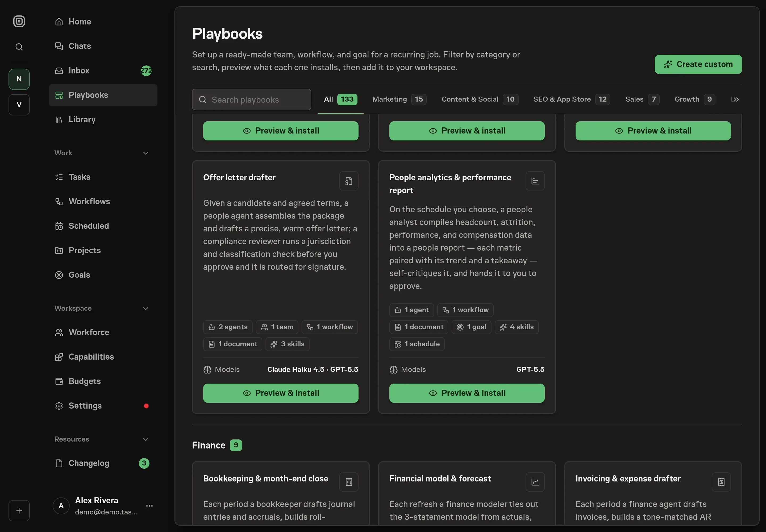
Task: Click the '1 goal' chip
Action: [471, 327]
